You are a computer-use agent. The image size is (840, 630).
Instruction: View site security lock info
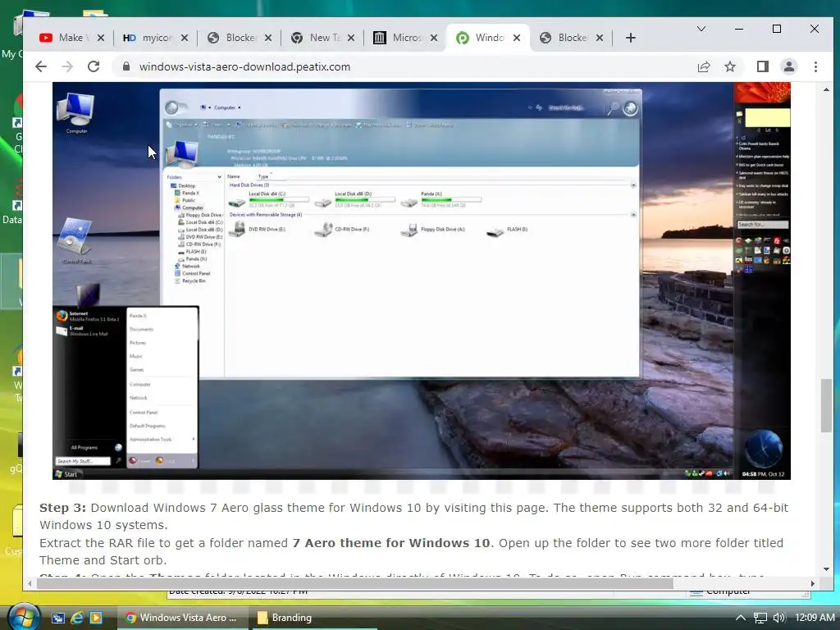(126, 66)
